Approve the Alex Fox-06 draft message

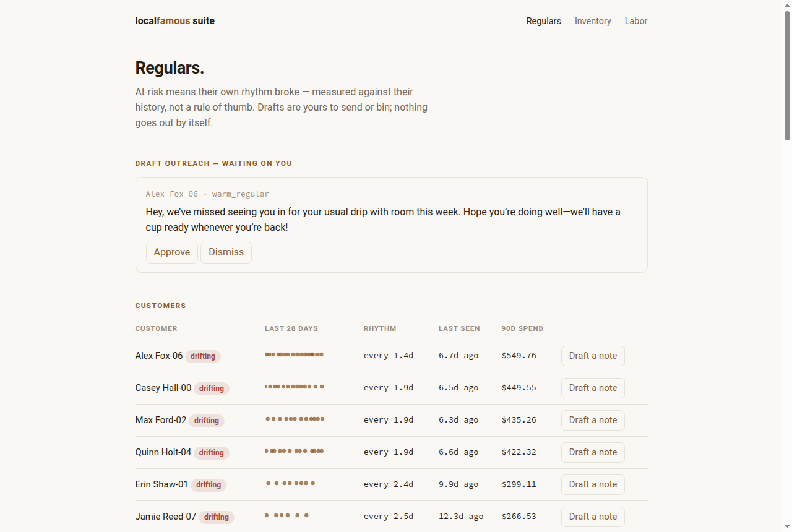point(172,252)
